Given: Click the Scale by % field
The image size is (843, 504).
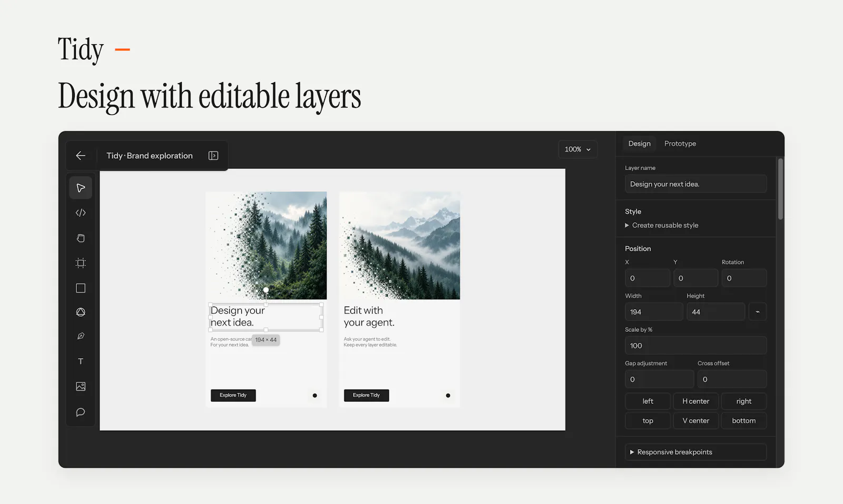Looking at the screenshot, I should click(695, 345).
